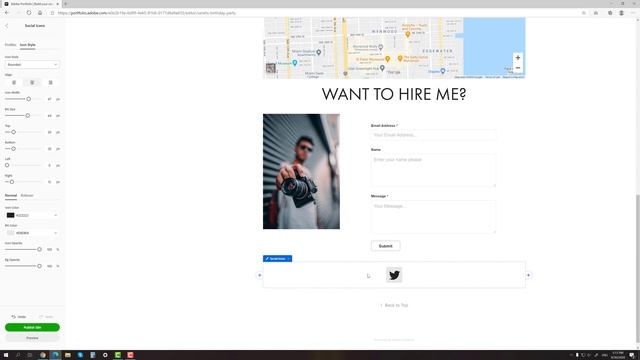Adjust the Right margin slider handle
Viewport: 640px width, 360px height.
(12, 182)
